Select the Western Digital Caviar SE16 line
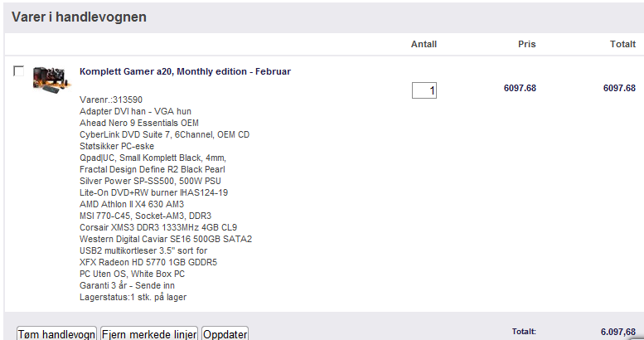Viewport: 644px width, 340px height. (166, 239)
